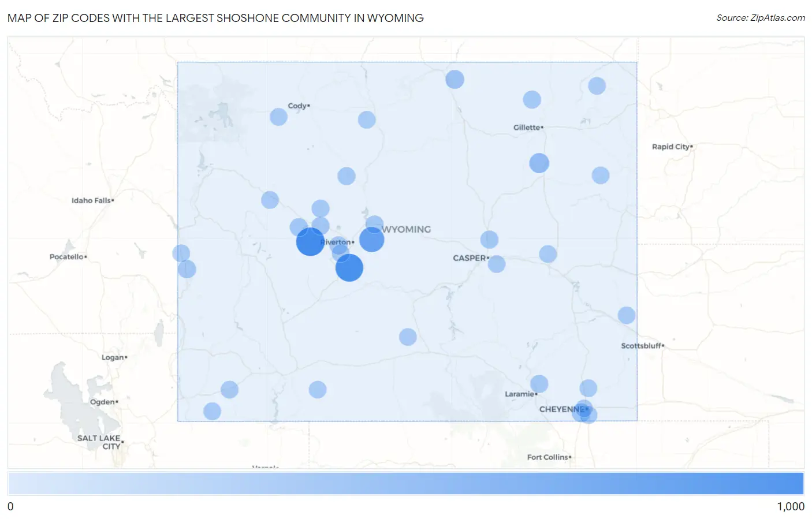Click the bubble on eastern border near Scottsbluff
The height and width of the screenshot is (519, 812).
click(627, 315)
